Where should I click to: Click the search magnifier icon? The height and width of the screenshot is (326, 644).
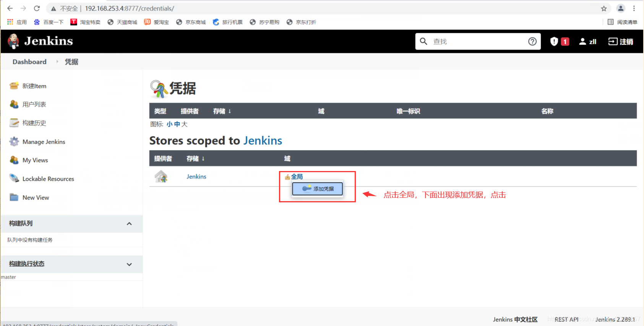(423, 41)
